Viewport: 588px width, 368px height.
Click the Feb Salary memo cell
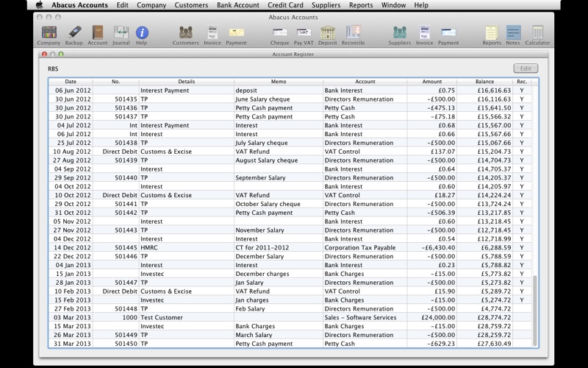pyautogui.click(x=279, y=308)
